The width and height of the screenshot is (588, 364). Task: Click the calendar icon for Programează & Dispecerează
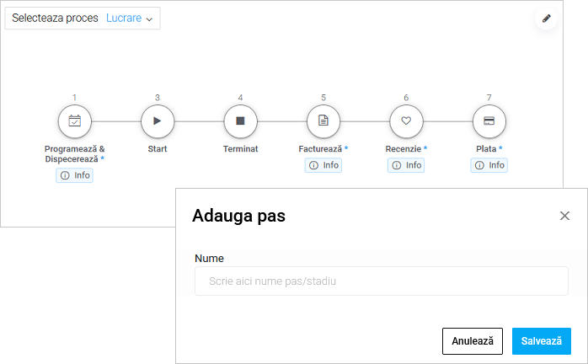(x=74, y=121)
